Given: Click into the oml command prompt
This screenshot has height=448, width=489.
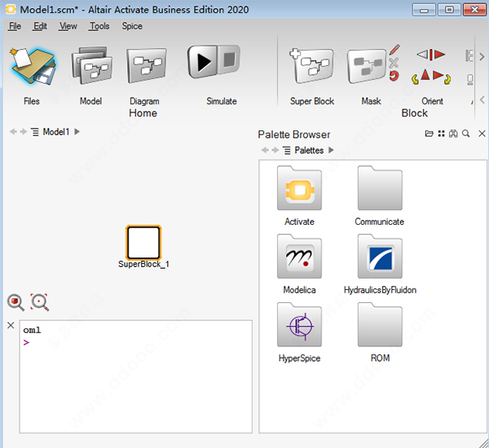Looking at the screenshot, I should click(135, 376).
